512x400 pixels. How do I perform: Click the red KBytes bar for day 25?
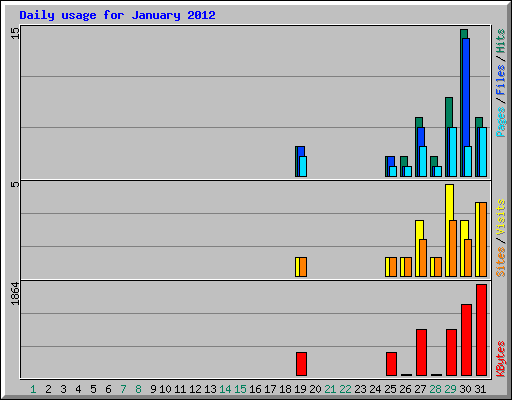tap(391, 364)
